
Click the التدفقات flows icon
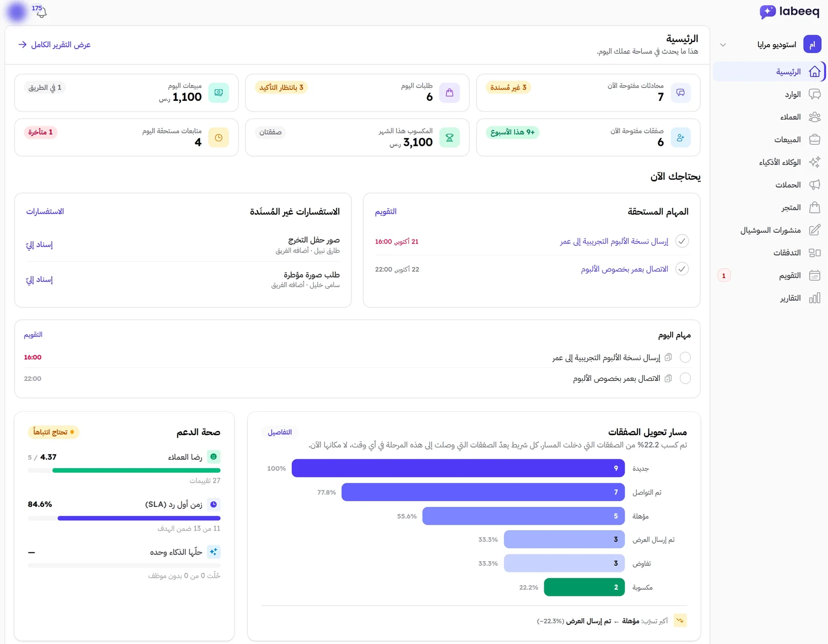[815, 252]
